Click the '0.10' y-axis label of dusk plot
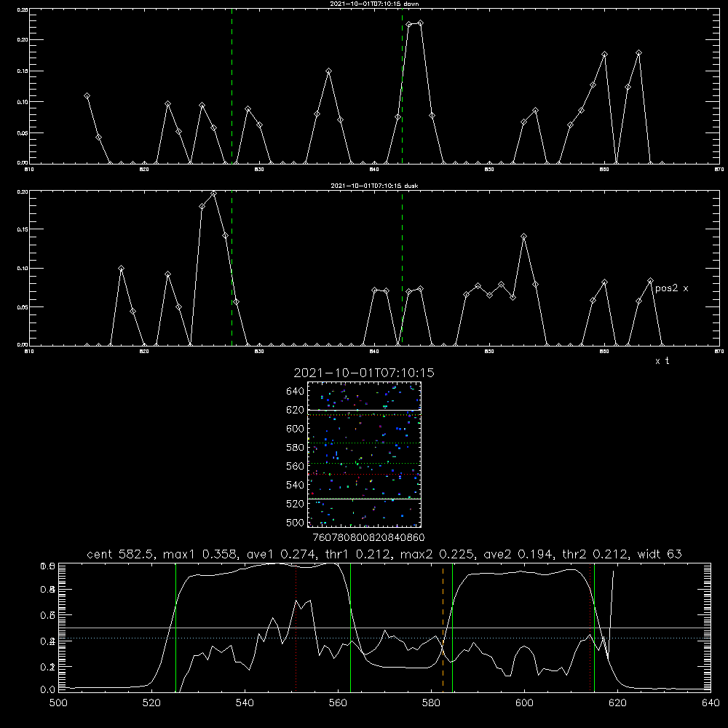 (x=23, y=269)
